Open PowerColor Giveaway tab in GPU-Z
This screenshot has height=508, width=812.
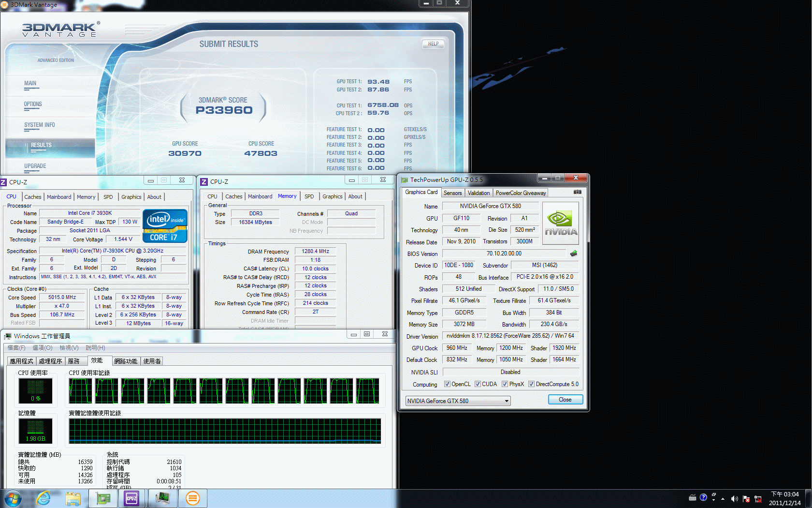(x=521, y=193)
